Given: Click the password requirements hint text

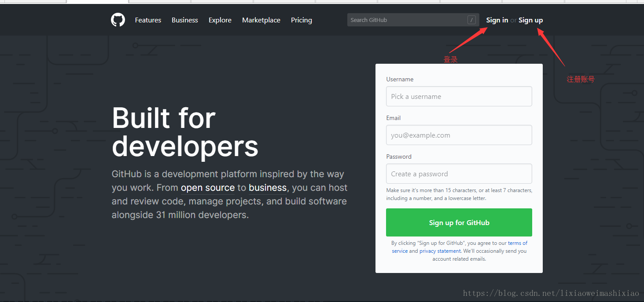Looking at the screenshot, I should pyautogui.click(x=459, y=194).
